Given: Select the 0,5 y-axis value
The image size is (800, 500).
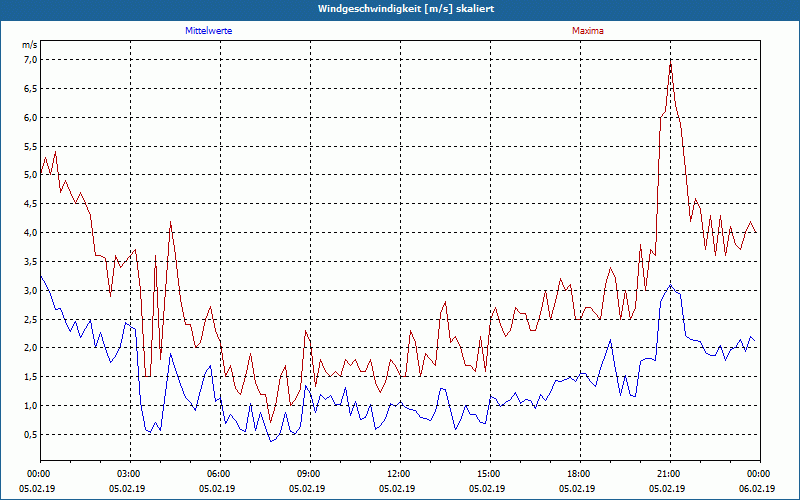Looking at the screenshot, I should 30,435.
